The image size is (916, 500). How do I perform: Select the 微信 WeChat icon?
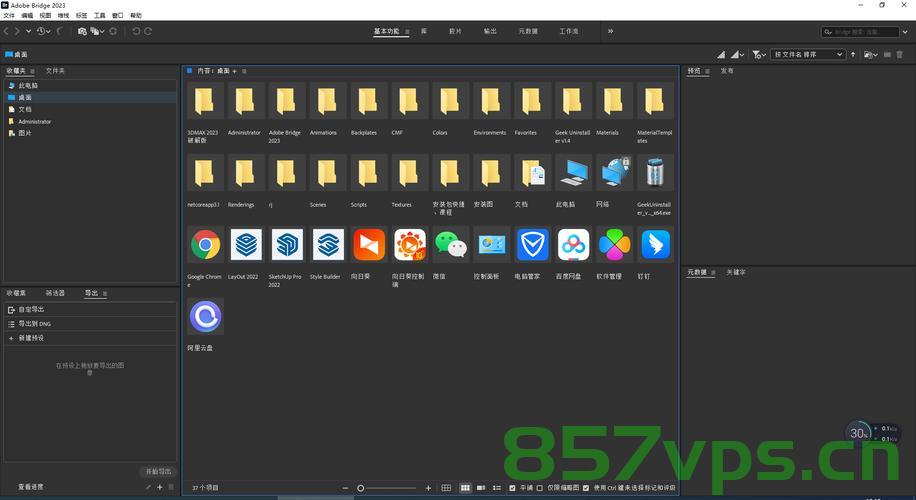[450, 244]
